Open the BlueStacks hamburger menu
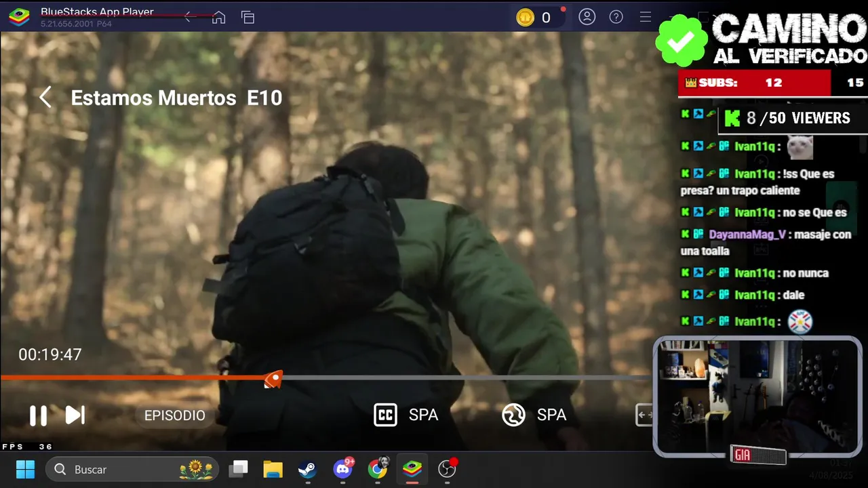This screenshot has width=868, height=488. click(x=646, y=17)
